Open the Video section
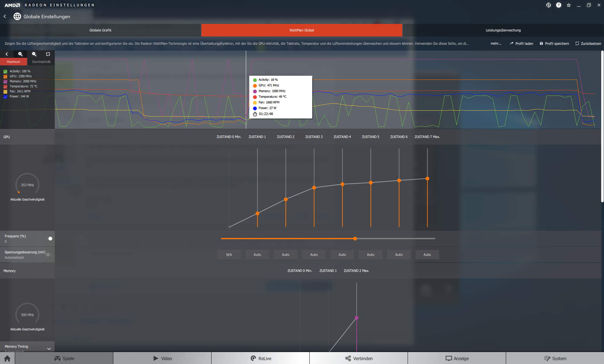604x364 pixels. coord(162,358)
